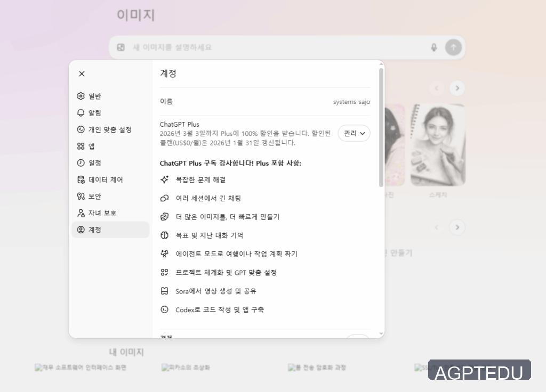Image resolution: width=546 pixels, height=392 pixels.
Task: Click the gear icon beside 일반
Action: (81, 96)
